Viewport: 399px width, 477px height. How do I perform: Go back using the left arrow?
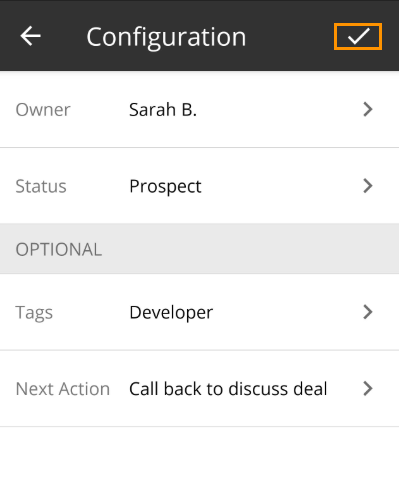tap(30, 36)
